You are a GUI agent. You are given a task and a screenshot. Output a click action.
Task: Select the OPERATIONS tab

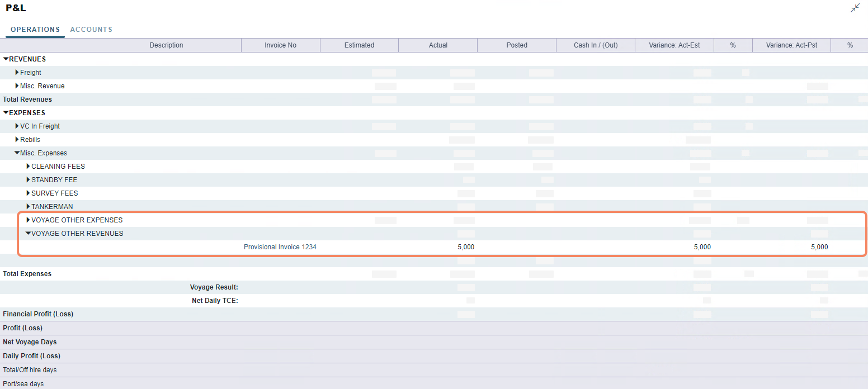tap(35, 30)
